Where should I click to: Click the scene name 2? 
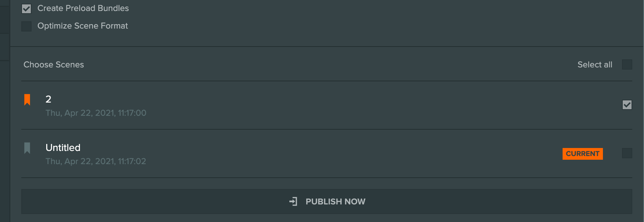click(x=48, y=99)
